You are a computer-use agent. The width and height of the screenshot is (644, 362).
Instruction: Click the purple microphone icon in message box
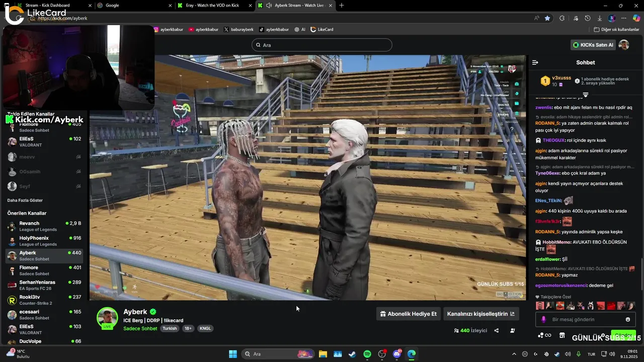pos(543,319)
